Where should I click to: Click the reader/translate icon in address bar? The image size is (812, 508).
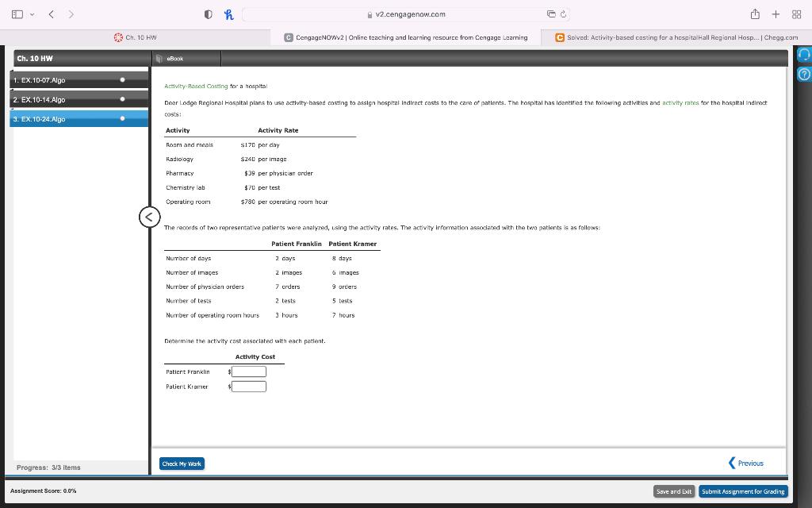coord(551,14)
